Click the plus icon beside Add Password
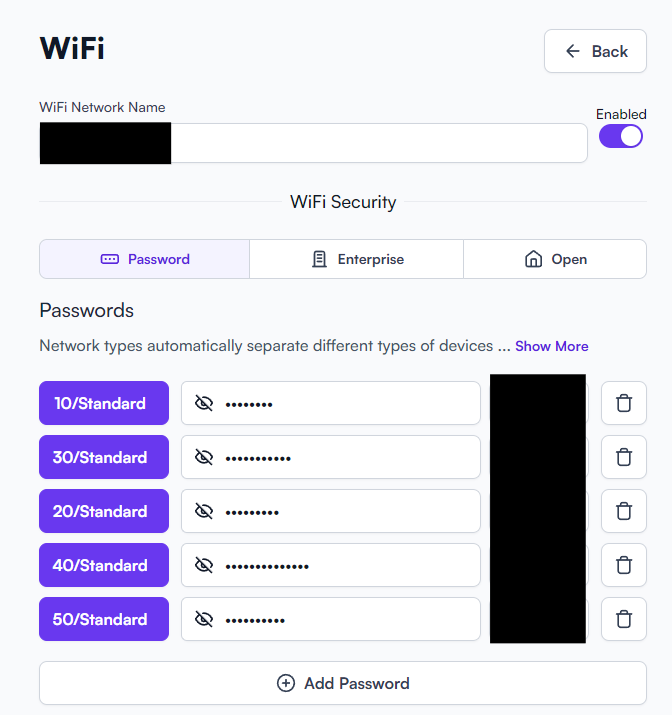The width and height of the screenshot is (672, 715). point(286,683)
